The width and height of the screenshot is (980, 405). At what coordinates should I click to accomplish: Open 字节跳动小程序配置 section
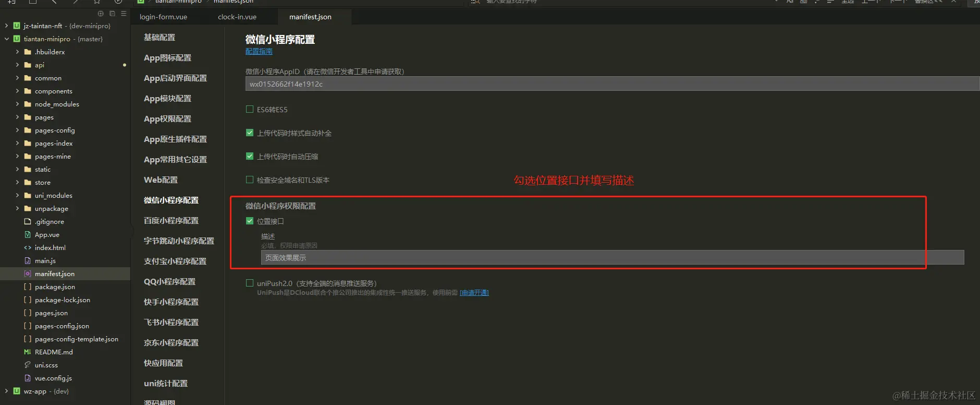click(179, 241)
